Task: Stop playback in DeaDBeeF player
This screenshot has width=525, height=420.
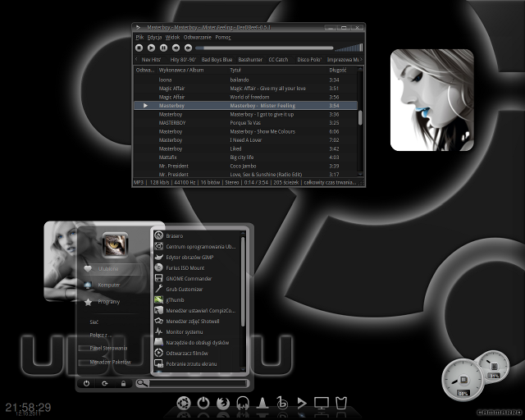Action: click(x=139, y=48)
